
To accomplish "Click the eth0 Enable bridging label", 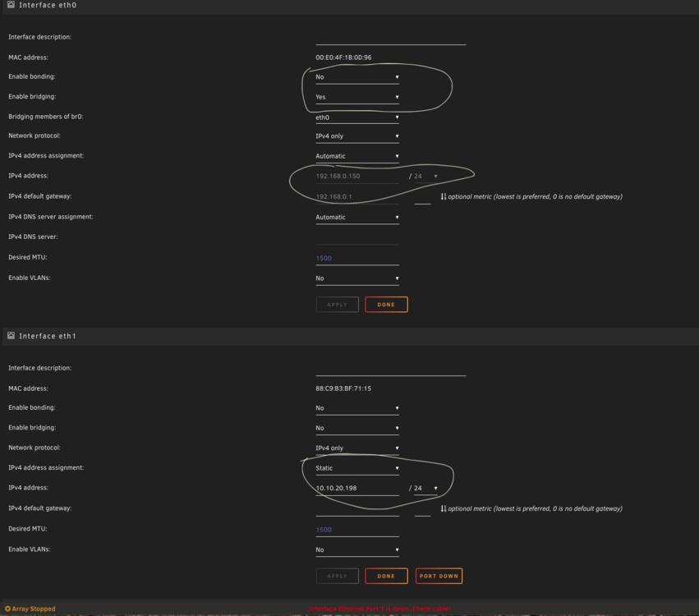I will (32, 97).
